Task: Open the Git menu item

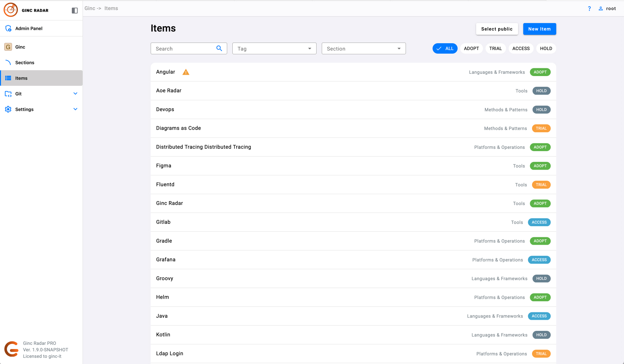Action: (41, 94)
